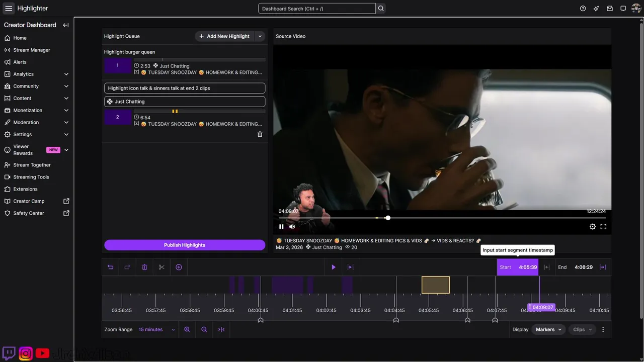Pause the source video
The width and height of the screenshot is (644, 362).
tap(281, 227)
